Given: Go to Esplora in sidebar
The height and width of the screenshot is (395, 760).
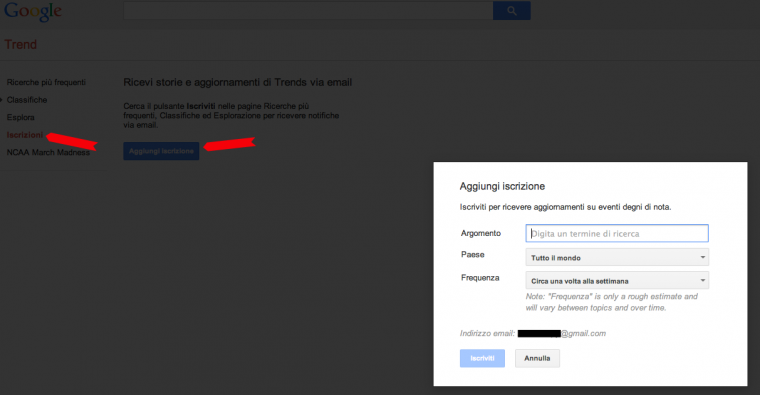Looking at the screenshot, I should pos(20,117).
